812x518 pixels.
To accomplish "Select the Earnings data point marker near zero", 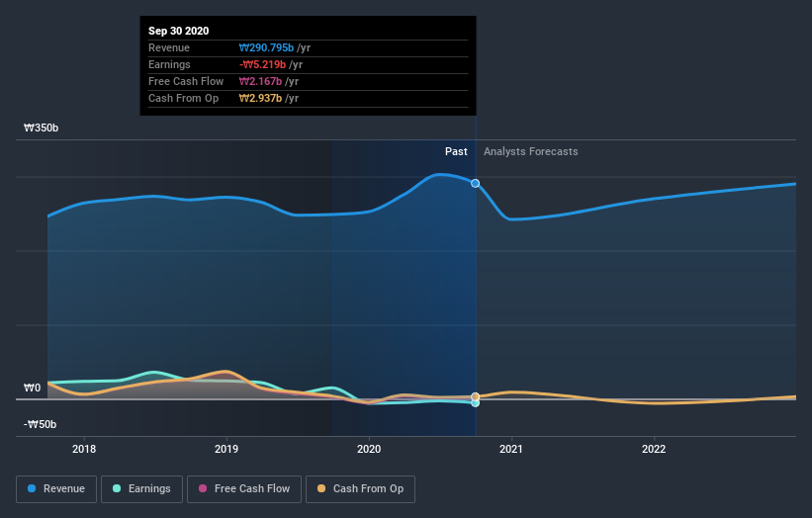I will [x=476, y=403].
